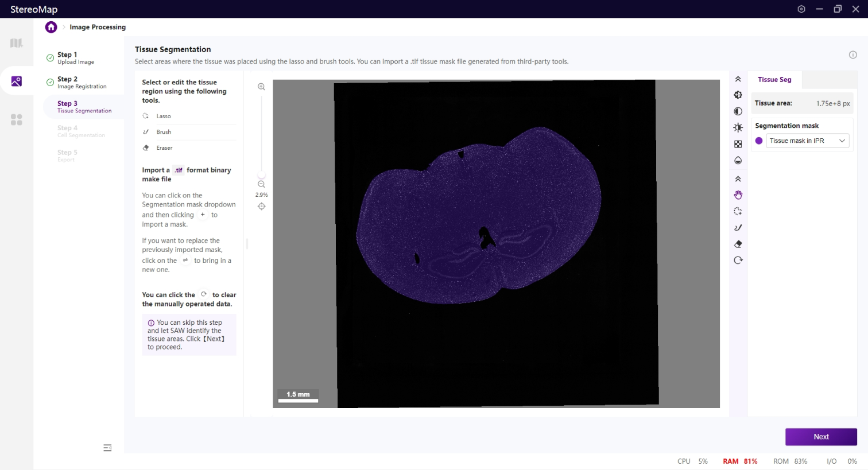Go to Step 2 Image Registration
868x470 pixels.
click(x=82, y=83)
